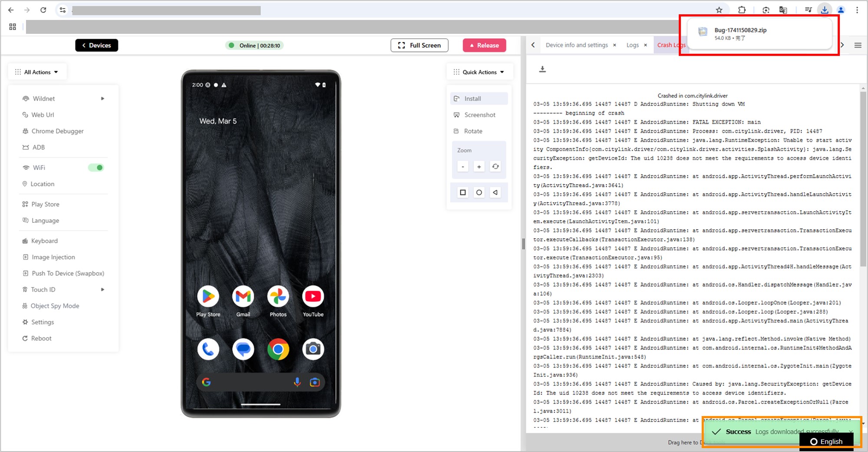Viewport: 868px width, 452px height.
Task: Close the Logs tab
Action: [x=645, y=45]
